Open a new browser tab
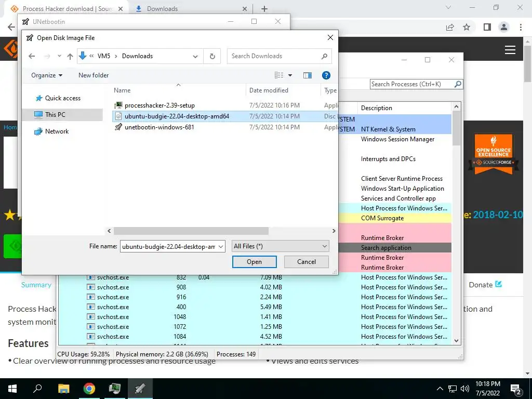This screenshot has height=399, width=532. (x=264, y=9)
